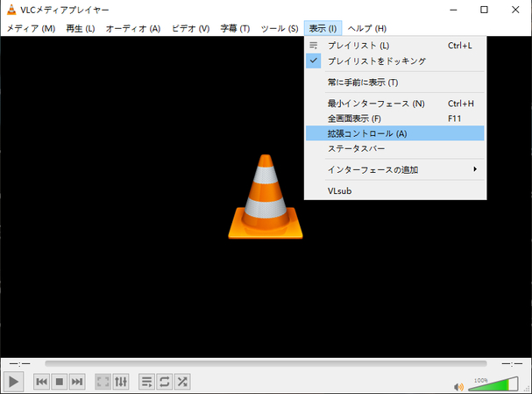This screenshot has height=394, width=532.
Task: Uncheck プレイリストをドッキング option
Action: pyautogui.click(x=395, y=61)
